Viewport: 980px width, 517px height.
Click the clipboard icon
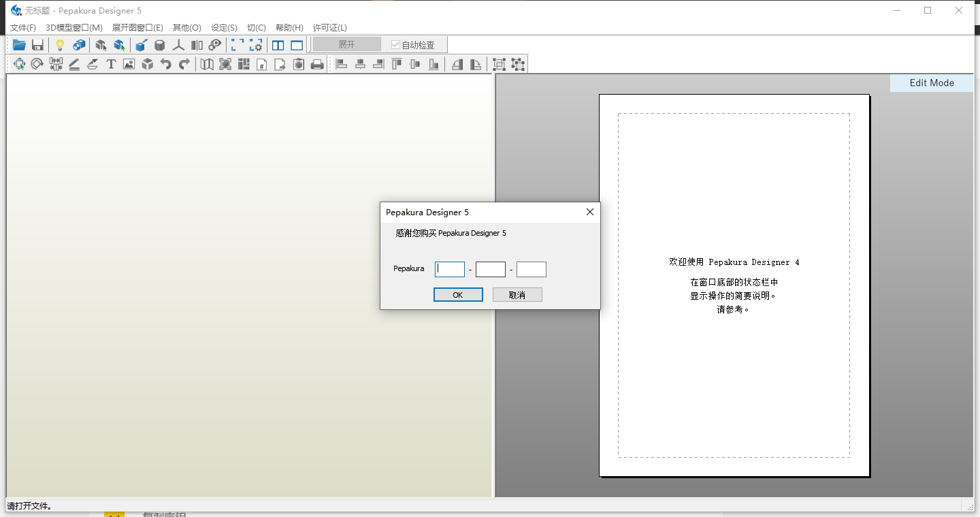coord(299,64)
